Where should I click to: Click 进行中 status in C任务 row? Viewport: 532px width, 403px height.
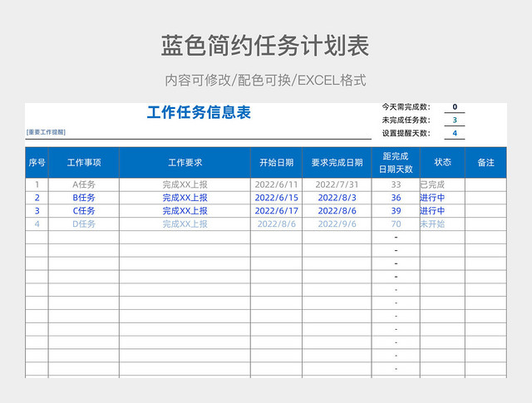(442, 211)
